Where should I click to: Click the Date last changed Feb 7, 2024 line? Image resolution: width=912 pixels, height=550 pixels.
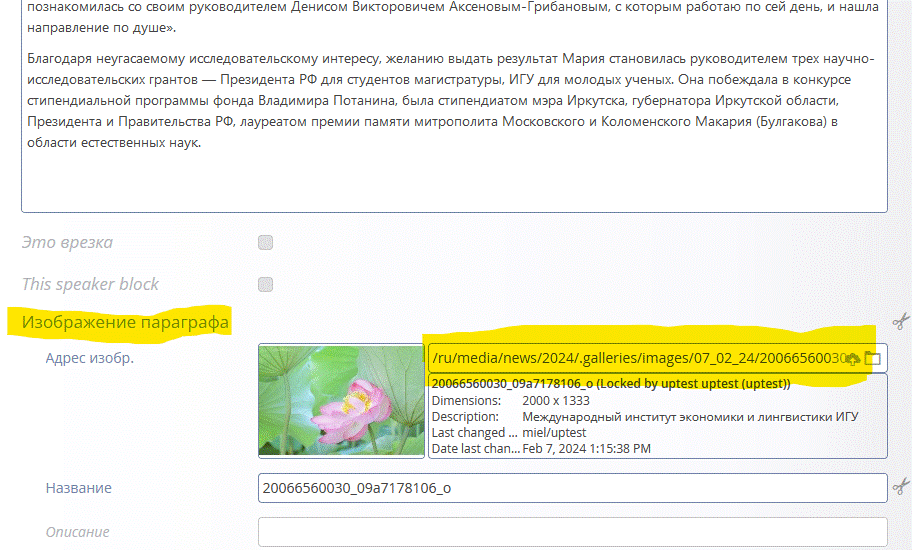pyautogui.click(x=540, y=449)
